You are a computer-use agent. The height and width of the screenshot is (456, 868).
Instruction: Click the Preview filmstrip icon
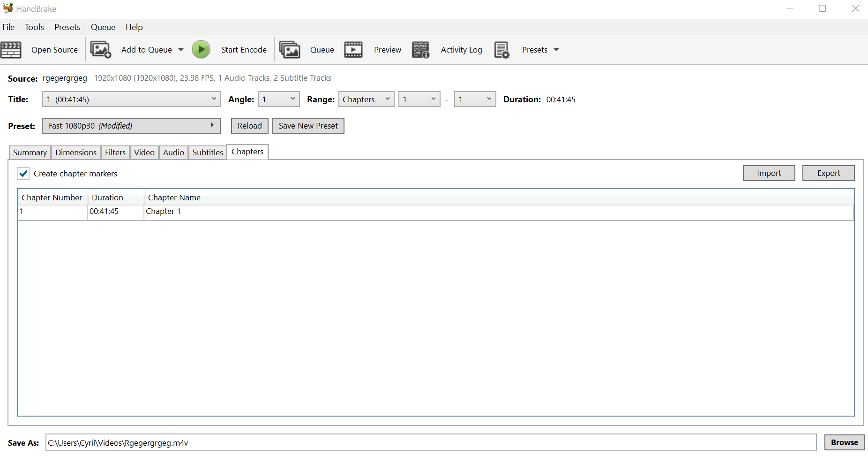[x=353, y=50]
